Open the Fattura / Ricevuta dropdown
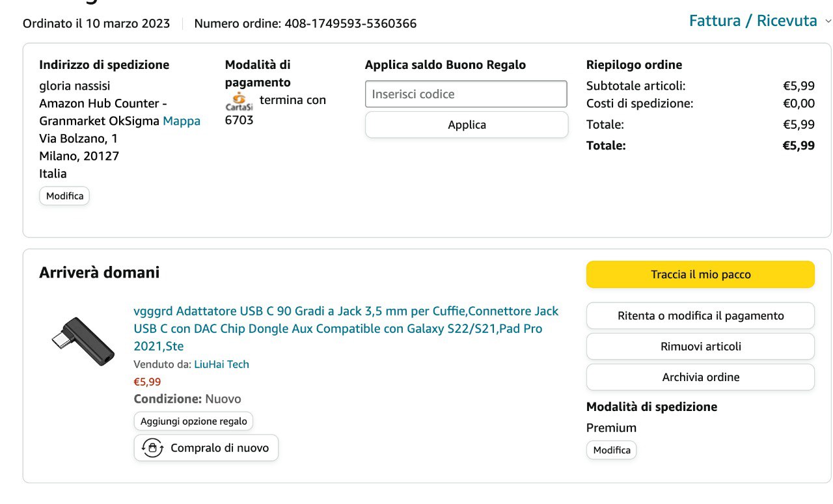The height and width of the screenshot is (504, 833). click(753, 21)
